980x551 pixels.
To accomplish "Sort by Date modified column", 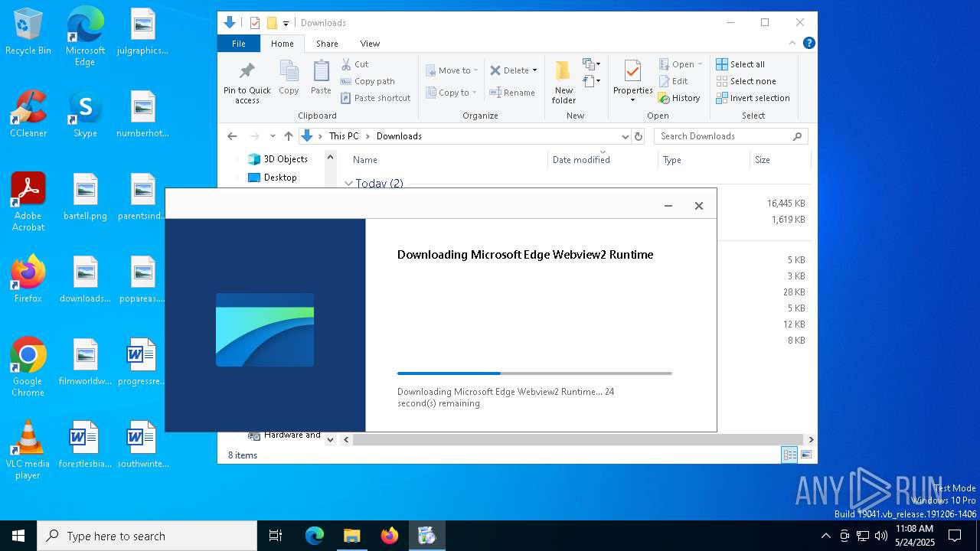I will [603, 160].
